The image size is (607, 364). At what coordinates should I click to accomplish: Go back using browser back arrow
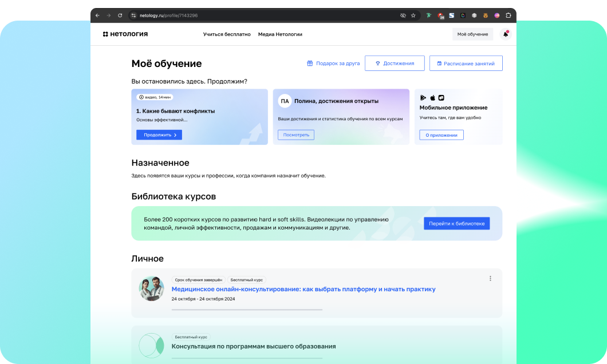(97, 15)
